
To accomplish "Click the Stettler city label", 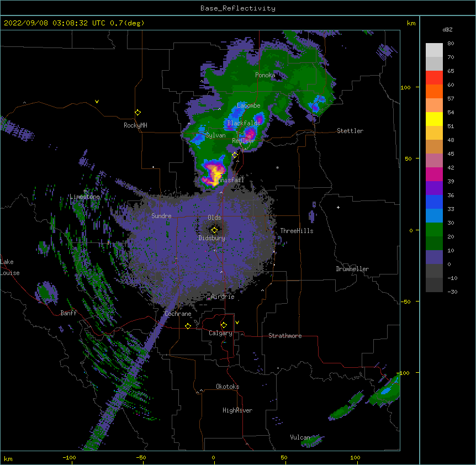I will (350, 131).
